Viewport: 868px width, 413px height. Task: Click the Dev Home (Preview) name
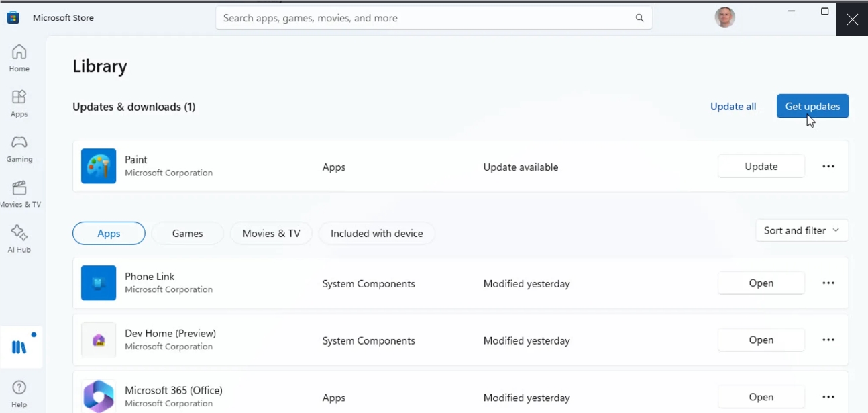point(170,333)
